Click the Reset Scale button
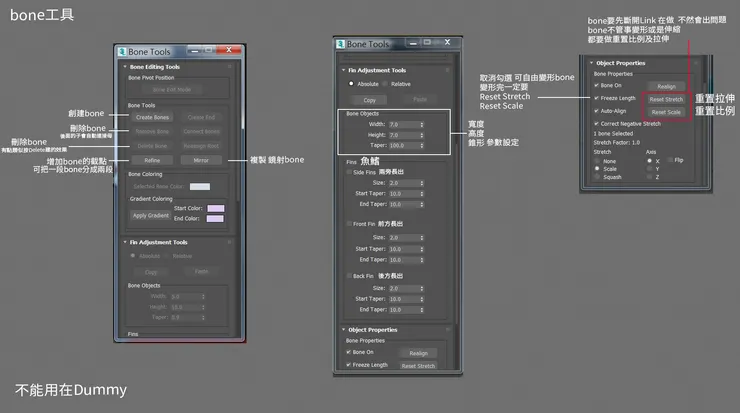 666,112
